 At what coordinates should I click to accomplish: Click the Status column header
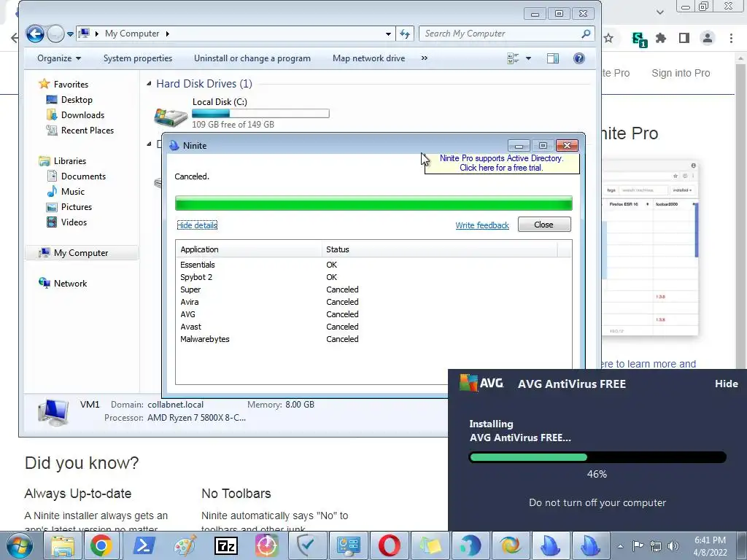[440, 249]
